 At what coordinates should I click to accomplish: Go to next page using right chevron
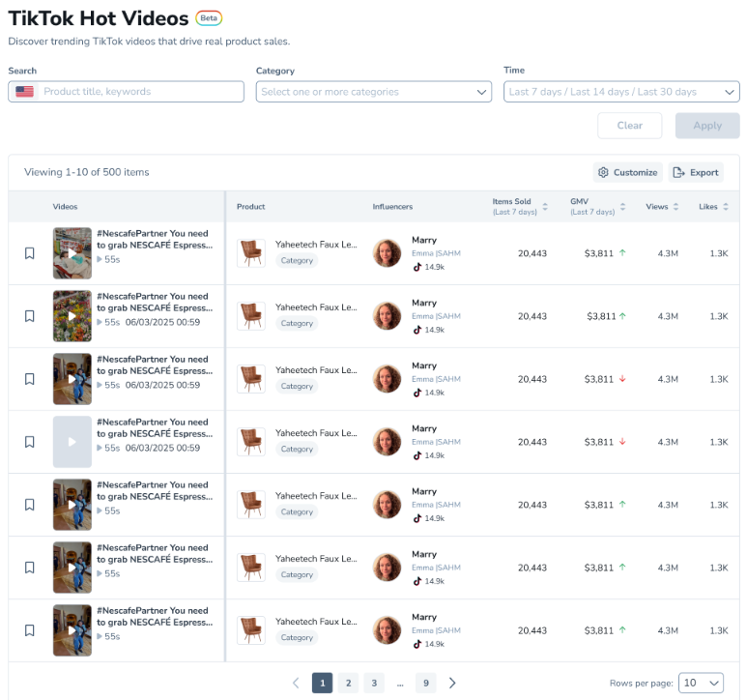click(452, 683)
